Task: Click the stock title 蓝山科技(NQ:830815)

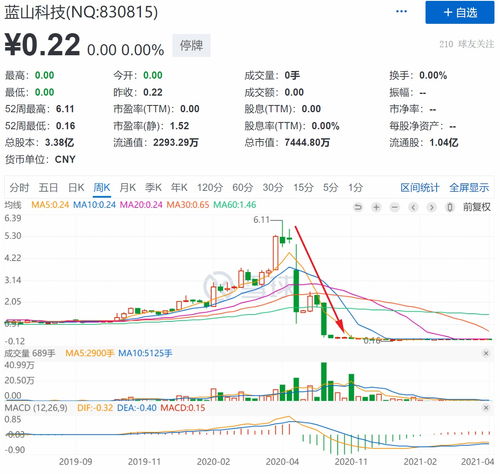Action: point(81,13)
